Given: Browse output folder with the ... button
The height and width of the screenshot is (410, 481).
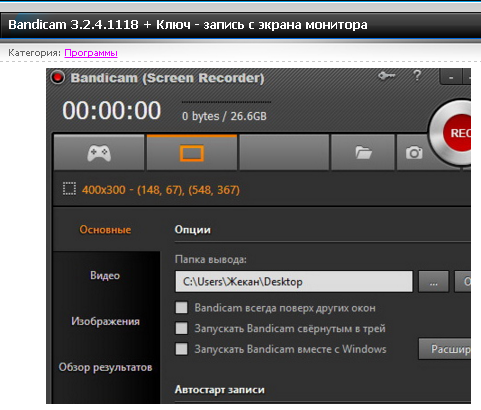Looking at the screenshot, I should coord(433,282).
